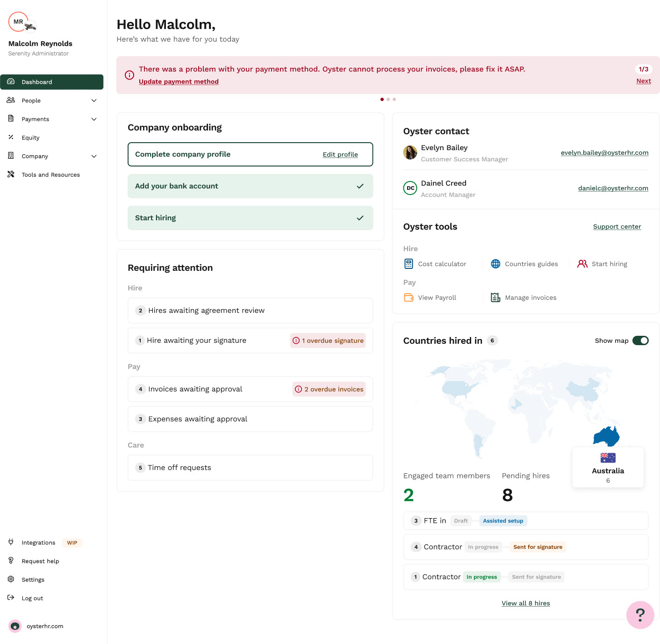Expand the Company menu chevron
The height and width of the screenshot is (644, 660).
pos(94,156)
